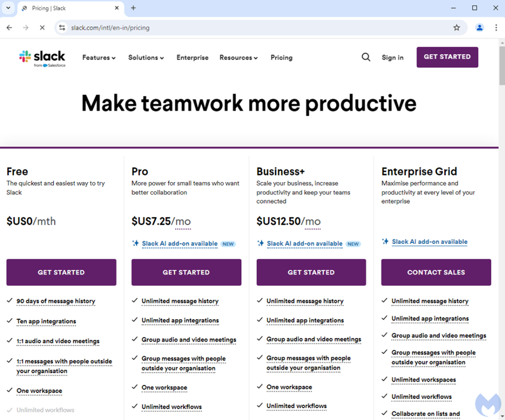
Task: Open Enterprise Grid Slack AI add-on link
Action: tap(430, 242)
